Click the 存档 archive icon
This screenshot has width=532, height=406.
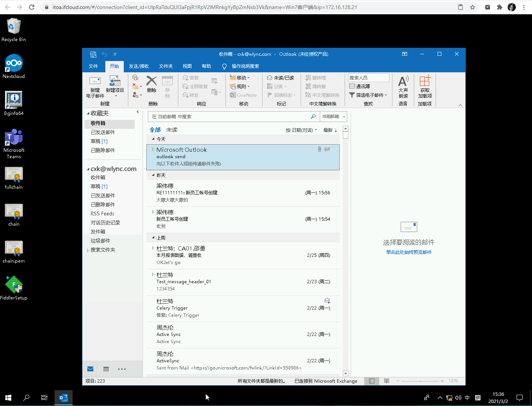167,87
